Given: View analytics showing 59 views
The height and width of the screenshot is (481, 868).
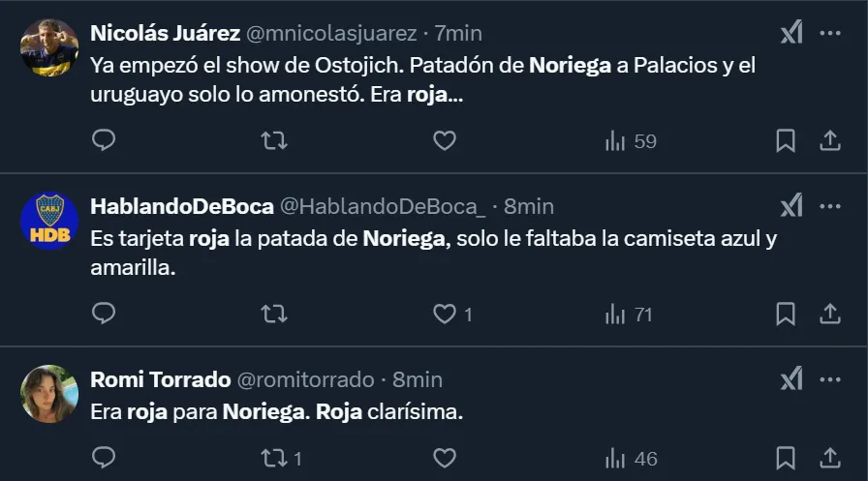Looking at the screenshot, I should tap(630, 141).
